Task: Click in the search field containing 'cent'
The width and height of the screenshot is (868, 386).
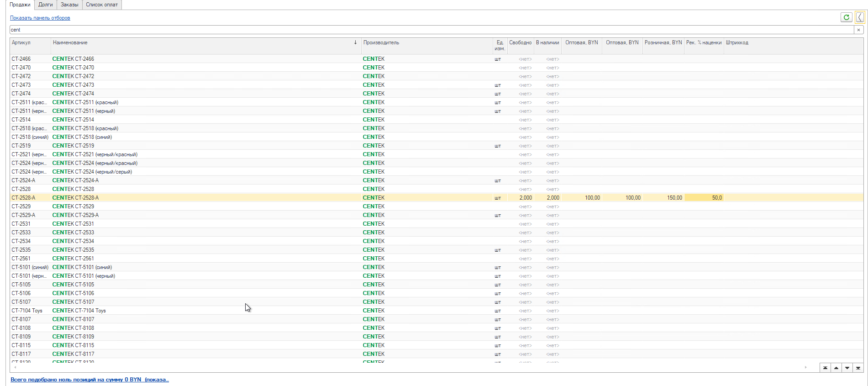Action: [x=429, y=30]
